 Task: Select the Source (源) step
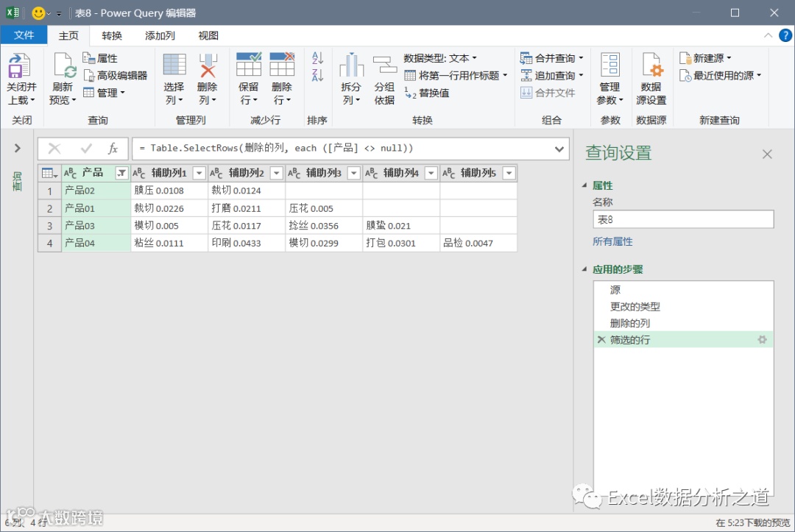pos(683,290)
